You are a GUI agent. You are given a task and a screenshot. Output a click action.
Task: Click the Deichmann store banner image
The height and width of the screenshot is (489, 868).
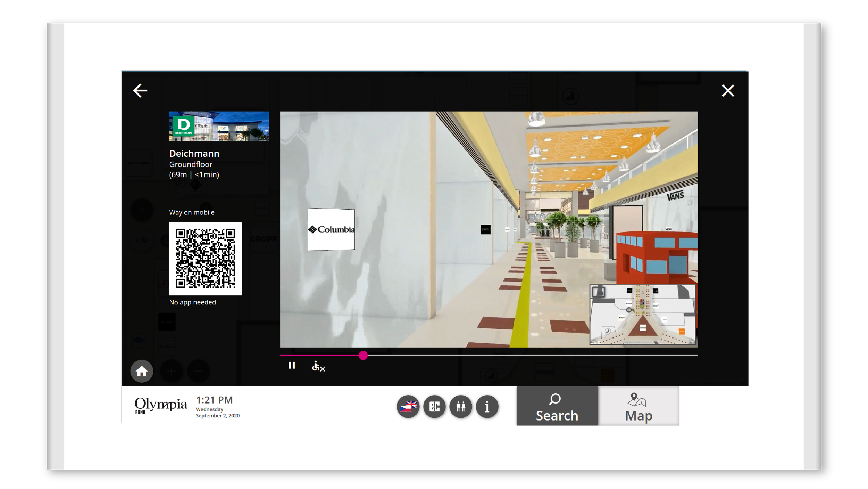[219, 126]
